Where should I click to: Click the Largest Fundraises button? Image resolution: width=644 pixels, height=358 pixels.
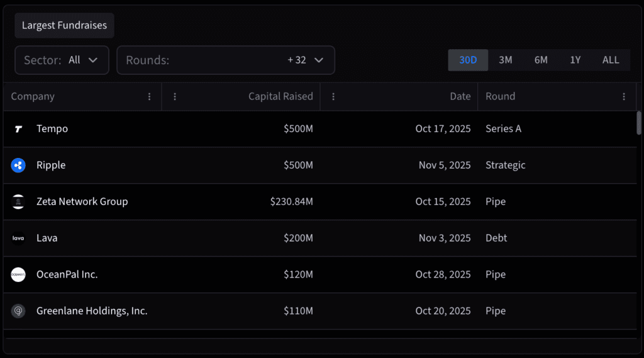point(64,26)
